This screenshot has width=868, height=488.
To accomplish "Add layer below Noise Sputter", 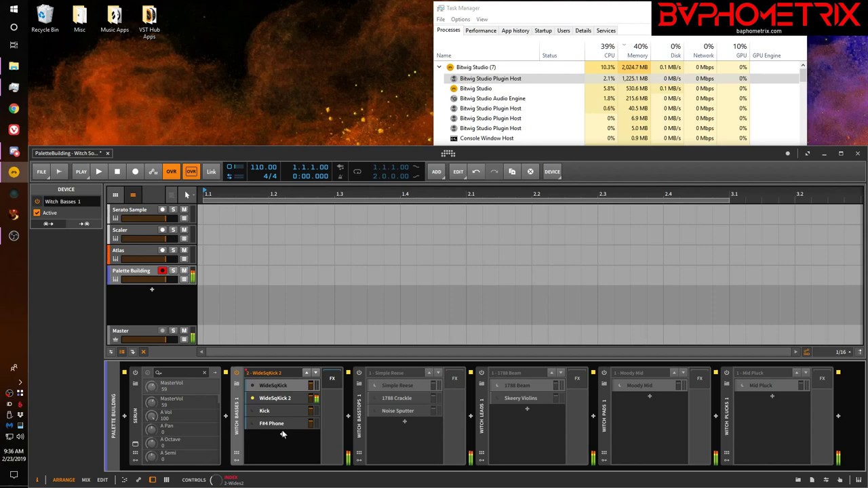I will 405,422.
